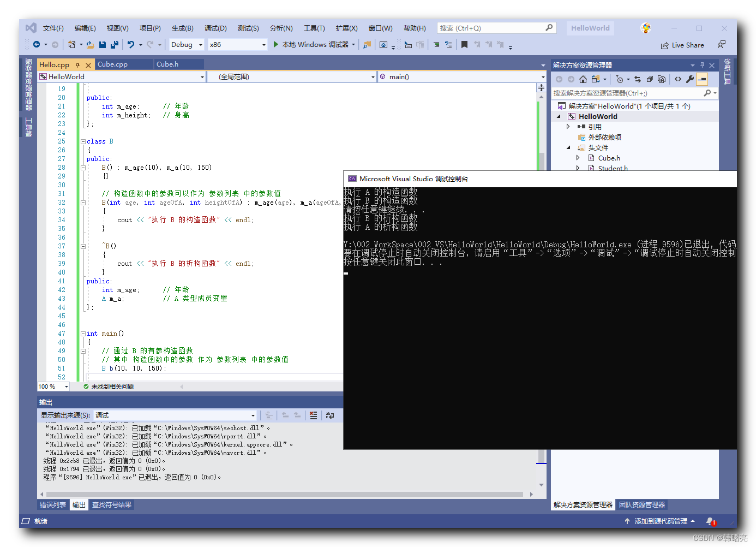
Task: Open the debugger target dropdown arrow
Action: 353,45
